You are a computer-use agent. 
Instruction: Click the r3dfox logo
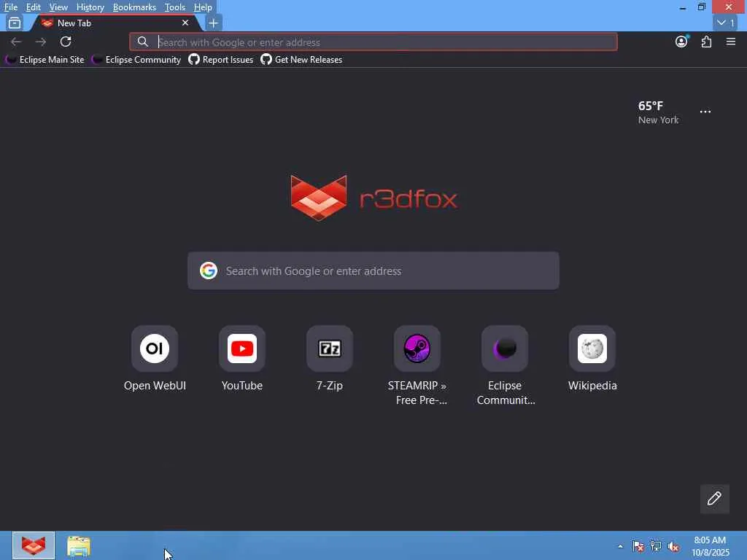point(373,198)
